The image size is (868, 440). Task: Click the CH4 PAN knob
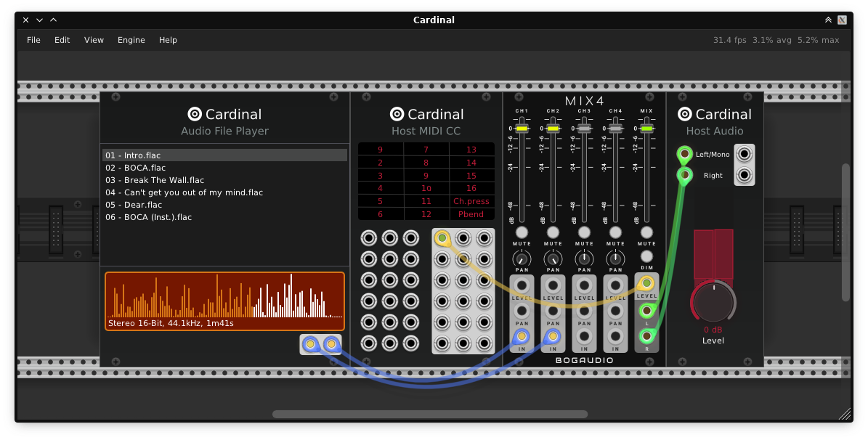[615, 258]
